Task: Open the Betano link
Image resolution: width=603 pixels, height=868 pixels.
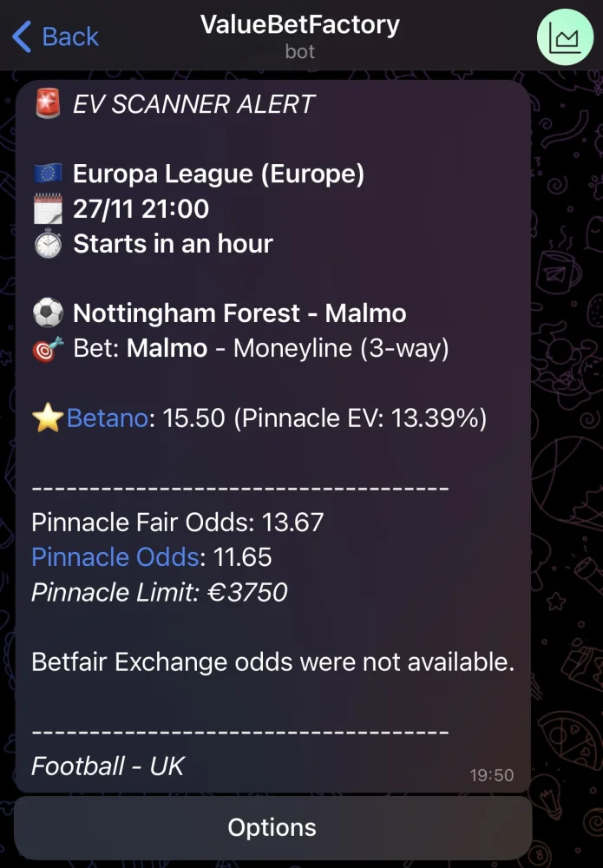Action: 104,418
